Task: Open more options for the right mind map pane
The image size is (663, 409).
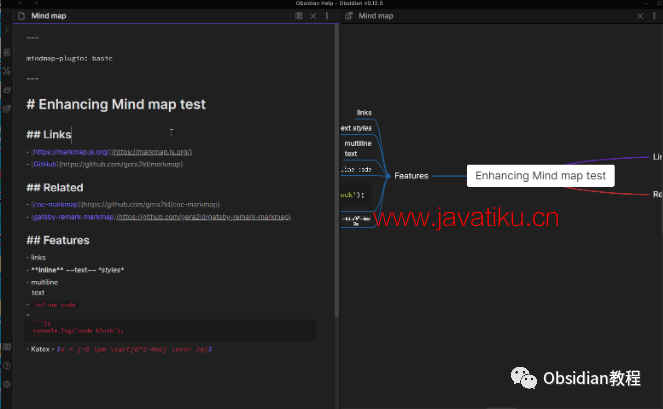Action: tap(655, 16)
